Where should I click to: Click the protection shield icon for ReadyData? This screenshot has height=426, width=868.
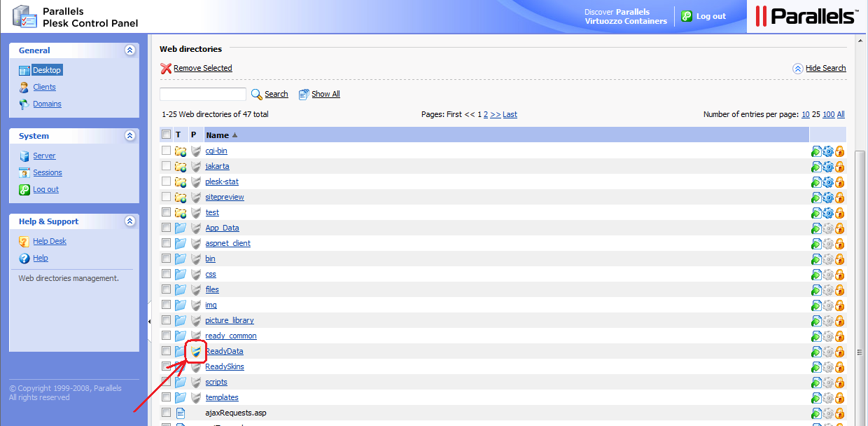tap(196, 351)
